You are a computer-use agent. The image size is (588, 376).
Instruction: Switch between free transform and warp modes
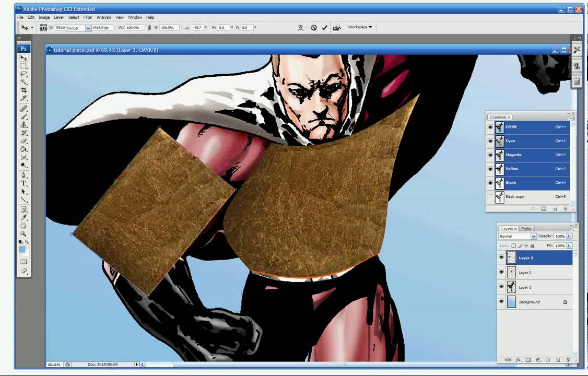point(300,27)
